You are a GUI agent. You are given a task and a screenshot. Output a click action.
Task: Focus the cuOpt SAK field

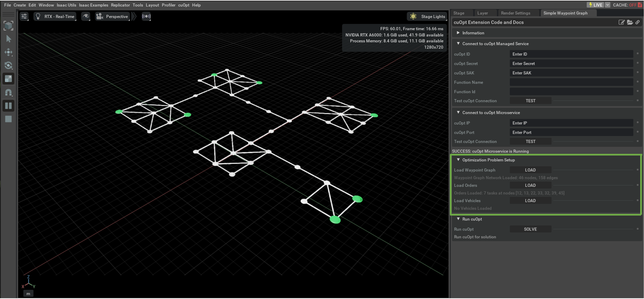(x=571, y=73)
